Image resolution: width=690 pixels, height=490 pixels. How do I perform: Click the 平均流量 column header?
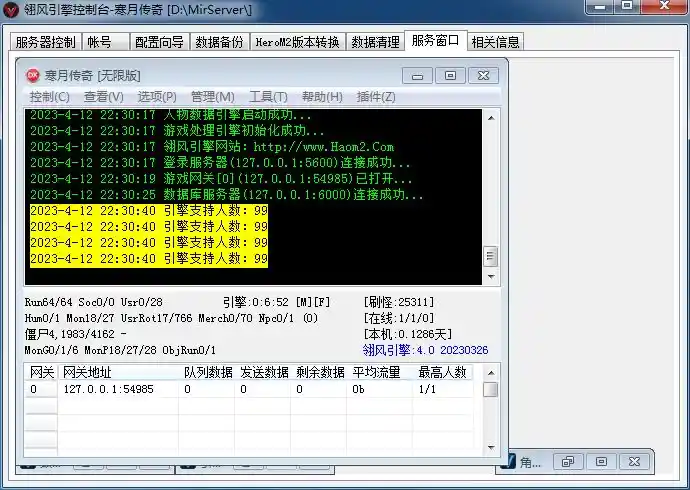coord(379,373)
